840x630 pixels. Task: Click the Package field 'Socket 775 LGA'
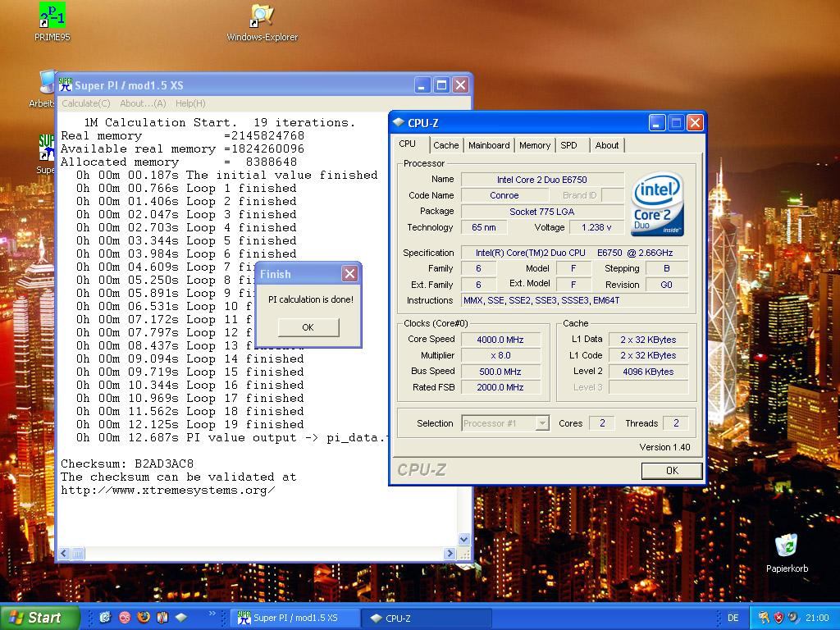coord(542,212)
